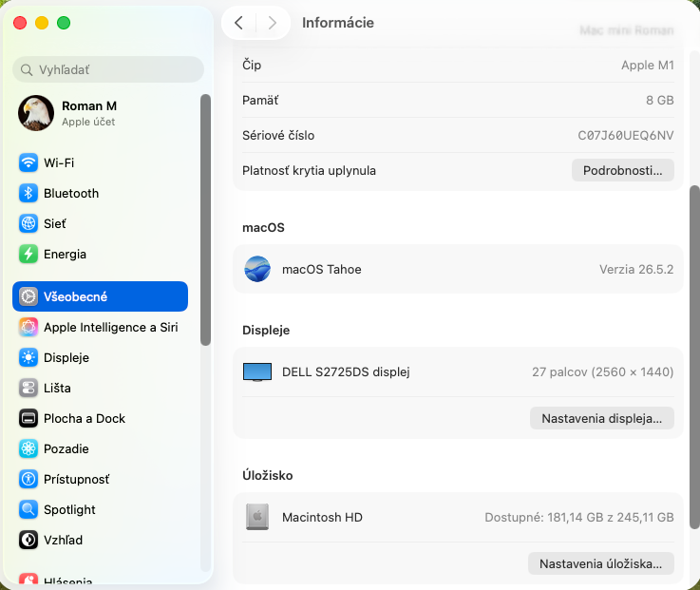Screen dimensions: 700x590
Task: Close the window with red button
Action: tap(20, 23)
